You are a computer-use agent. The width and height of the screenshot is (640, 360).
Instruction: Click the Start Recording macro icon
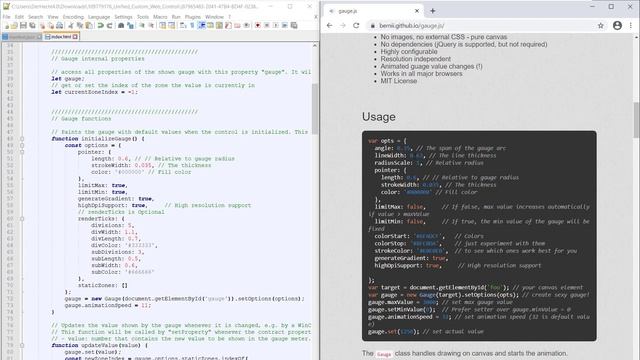[x=258, y=25]
